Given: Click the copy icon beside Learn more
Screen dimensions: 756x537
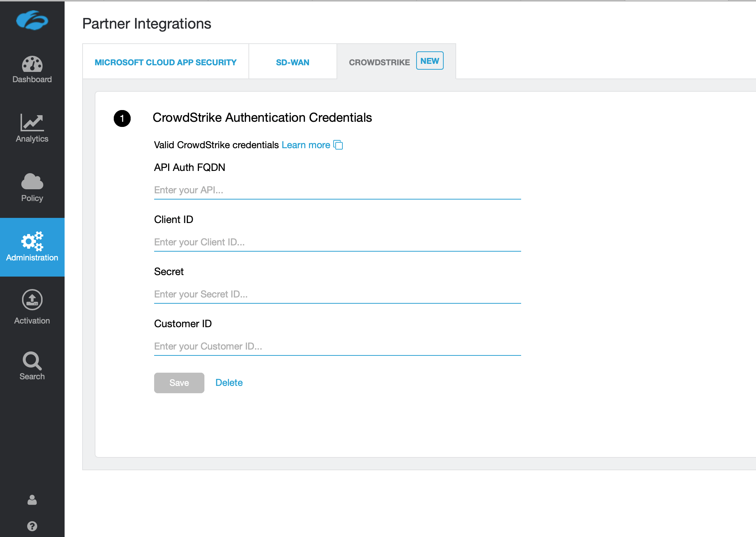Looking at the screenshot, I should pyautogui.click(x=338, y=145).
